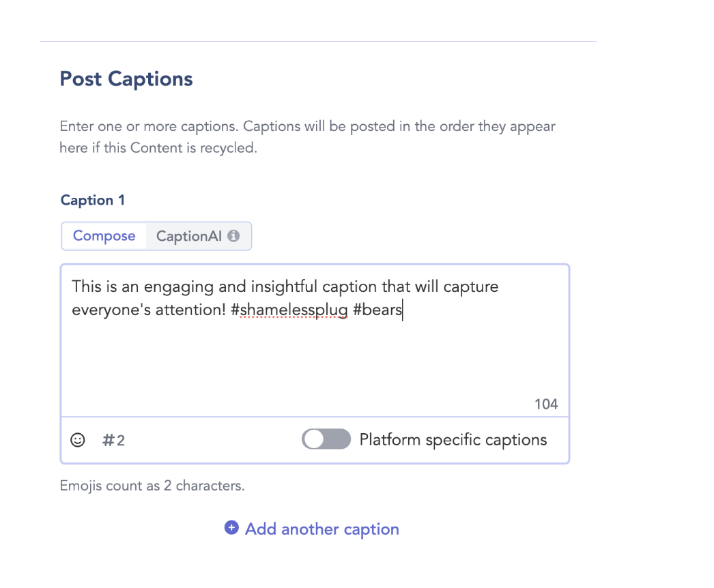Click the plus circle icon below the caption
The width and height of the screenshot is (714, 588).
pyautogui.click(x=231, y=527)
